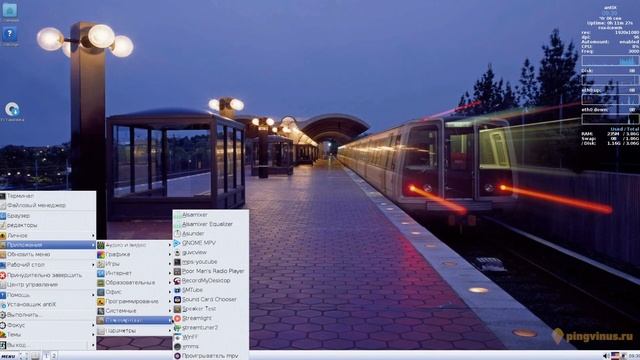
Task: Click the Streamlight icon
Action: (x=177, y=318)
